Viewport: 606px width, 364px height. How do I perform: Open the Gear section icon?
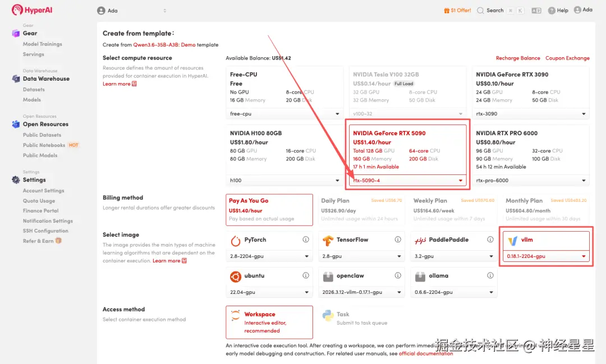pyautogui.click(x=16, y=33)
